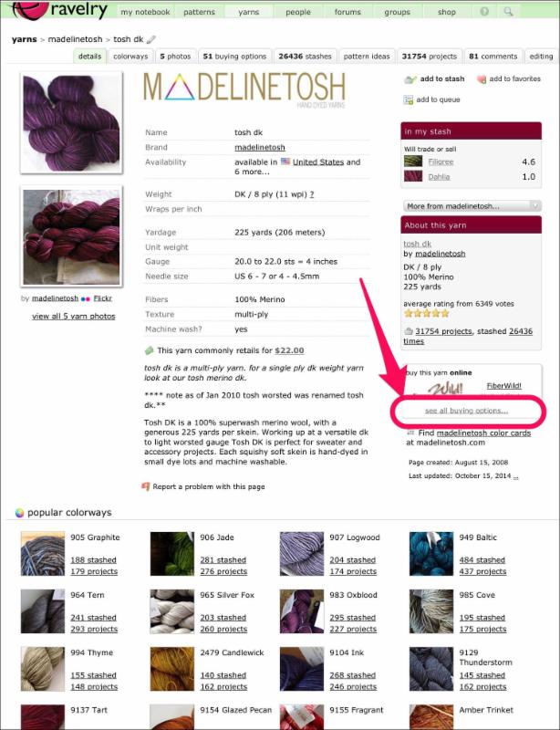
Task: Click the pencil edit icon beside tosh dk
Action: (151, 39)
